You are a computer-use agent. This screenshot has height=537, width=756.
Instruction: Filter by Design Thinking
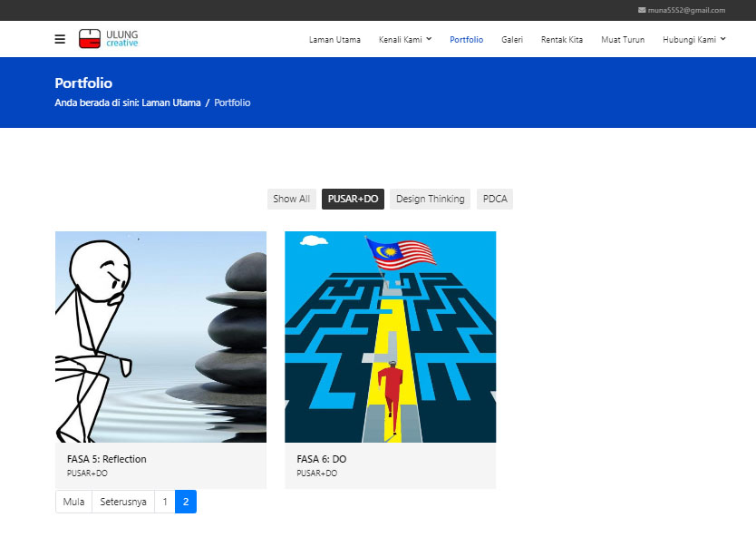coord(430,199)
